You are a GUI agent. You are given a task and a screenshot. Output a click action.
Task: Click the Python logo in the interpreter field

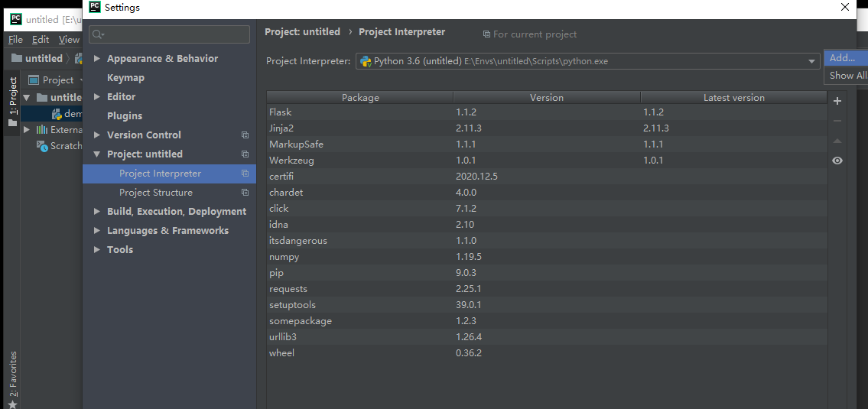point(366,61)
